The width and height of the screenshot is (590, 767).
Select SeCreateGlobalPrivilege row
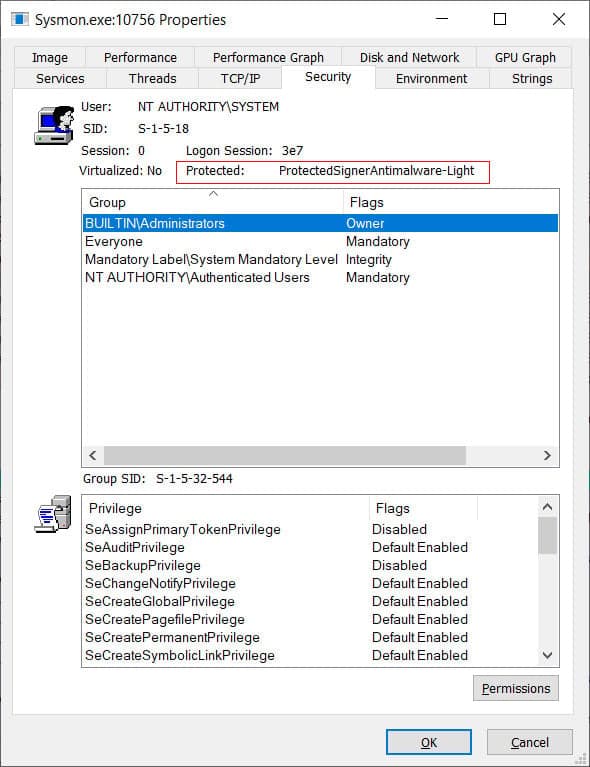[310, 601]
